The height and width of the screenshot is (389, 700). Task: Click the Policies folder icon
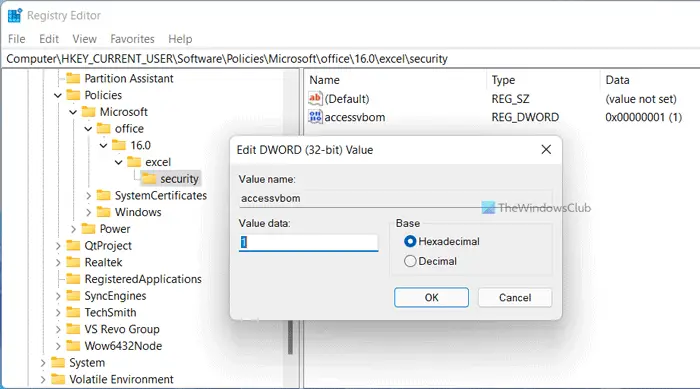coord(73,95)
